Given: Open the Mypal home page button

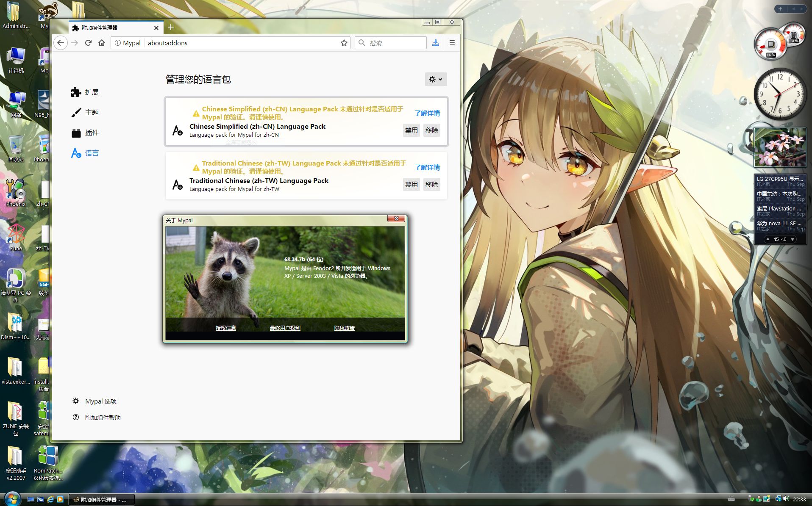Looking at the screenshot, I should pyautogui.click(x=102, y=43).
